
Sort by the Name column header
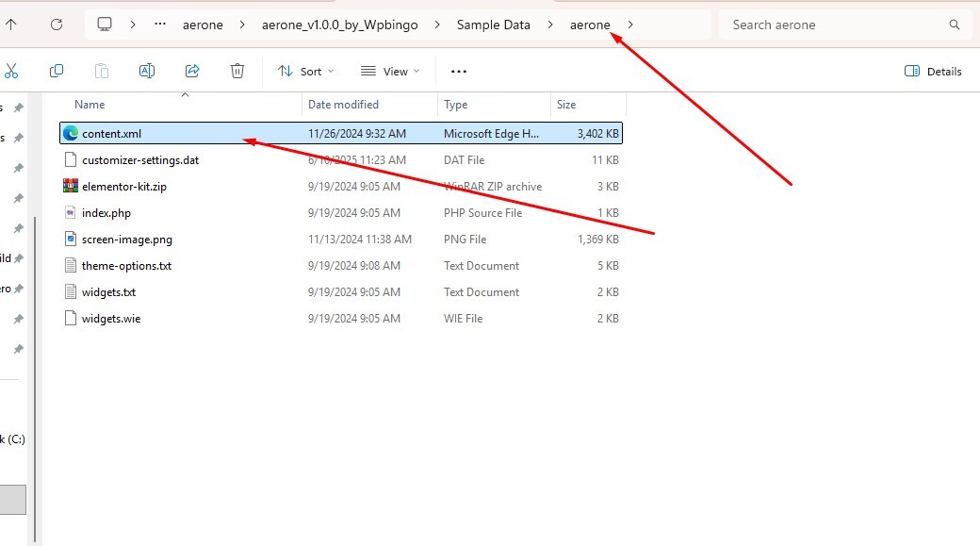pyautogui.click(x=90, y=105)
